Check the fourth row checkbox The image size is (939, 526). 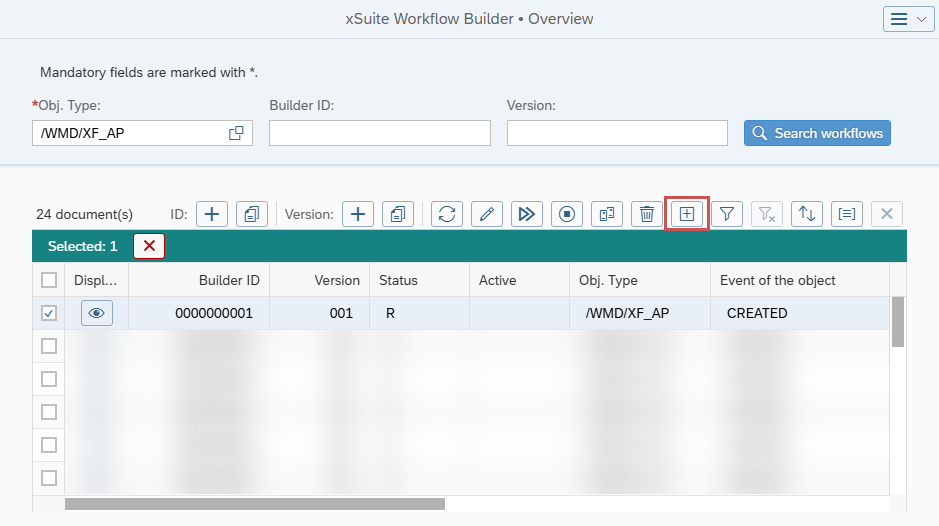click(49, 412)
